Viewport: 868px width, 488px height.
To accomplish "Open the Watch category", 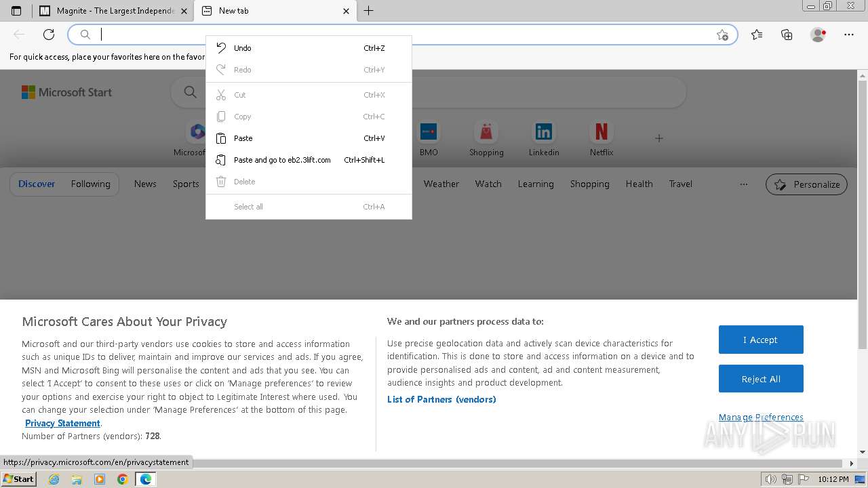I will pos(488,184).
